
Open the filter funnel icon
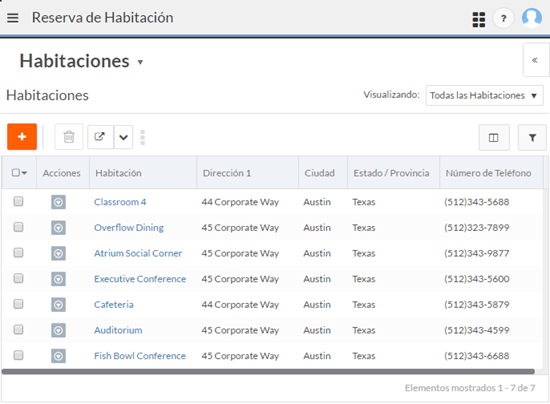tap(532, 137)
